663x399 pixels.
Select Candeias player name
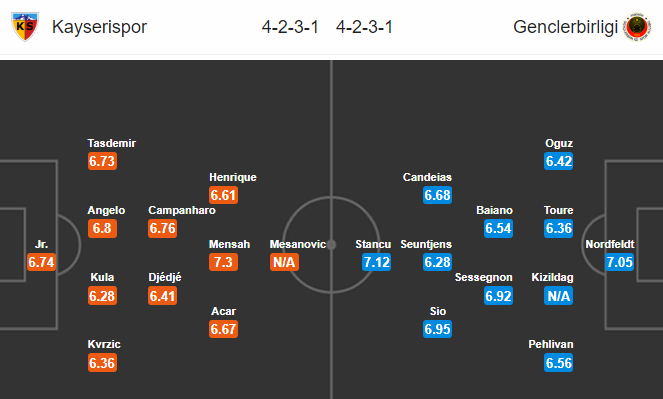pyautogui.click(x=427, y=177)
